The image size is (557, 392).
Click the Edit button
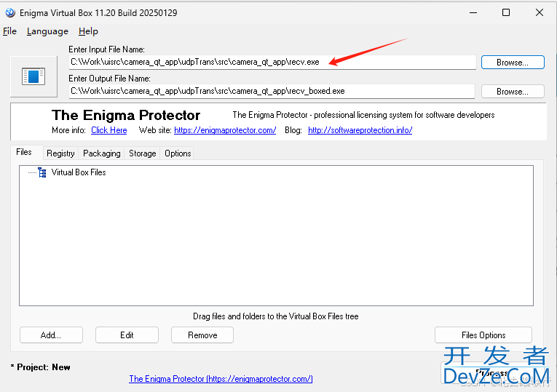[x=127, y=335]
